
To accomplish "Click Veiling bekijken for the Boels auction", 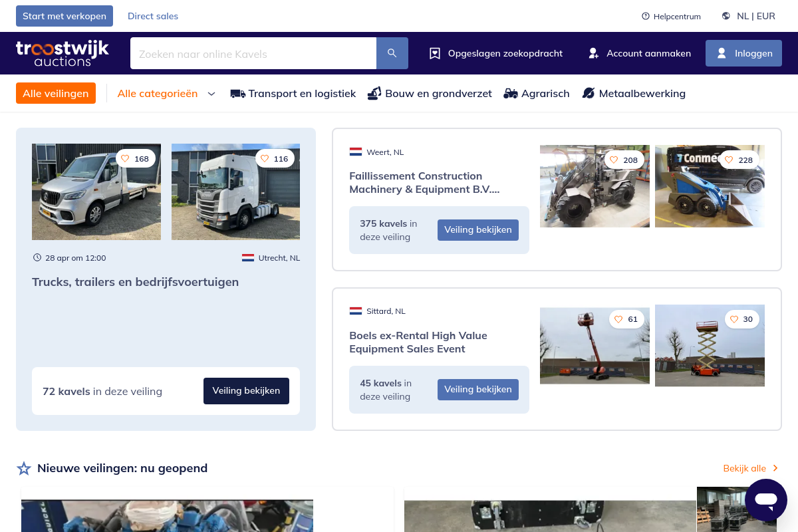I will [x=477, y=389].
